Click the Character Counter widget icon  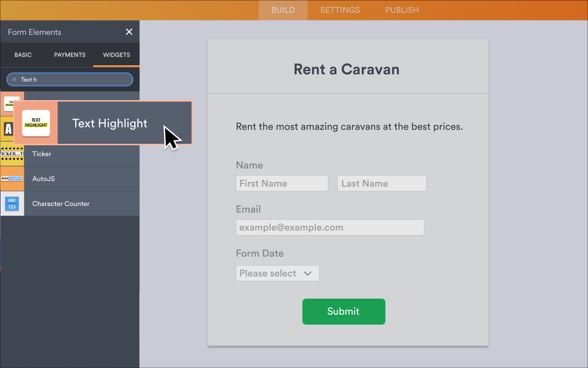[12, 204]
